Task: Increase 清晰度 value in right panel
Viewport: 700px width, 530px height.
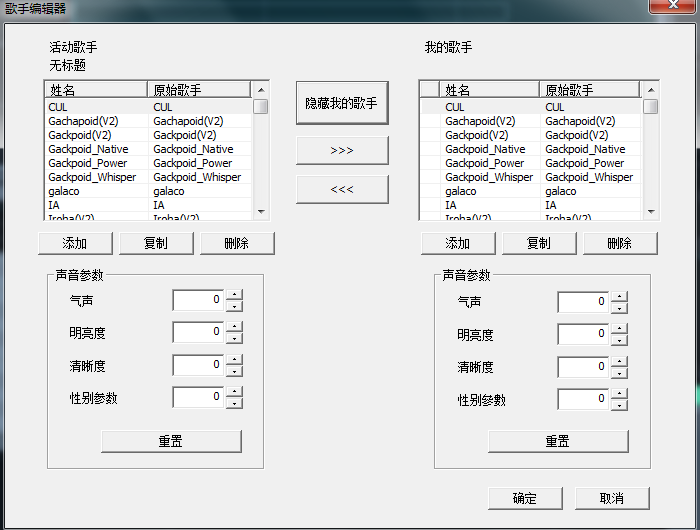Action: click(x=619, y=361)
